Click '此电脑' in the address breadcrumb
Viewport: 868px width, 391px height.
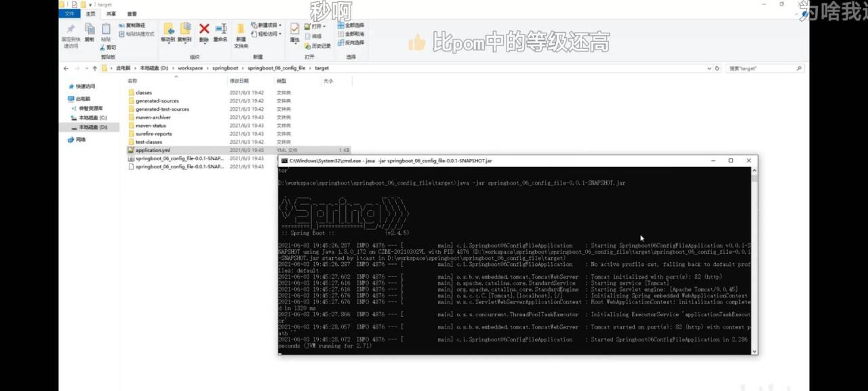[123, 68]
